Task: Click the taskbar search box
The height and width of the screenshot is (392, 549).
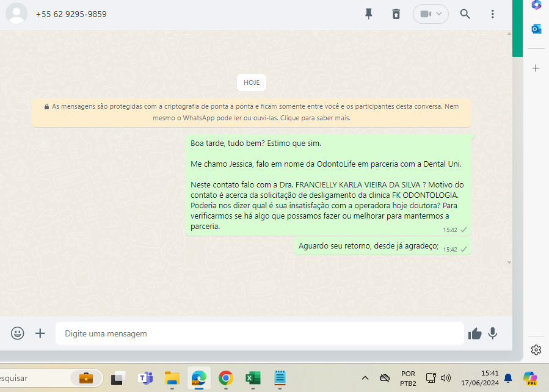Action: pyautogui.click(x=51, y=378)
